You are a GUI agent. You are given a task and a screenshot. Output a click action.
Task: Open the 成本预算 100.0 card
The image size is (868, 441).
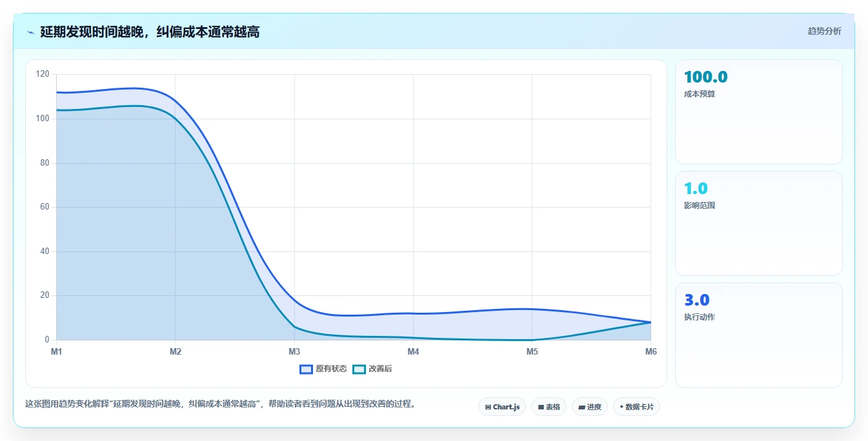tap(759, 112)
